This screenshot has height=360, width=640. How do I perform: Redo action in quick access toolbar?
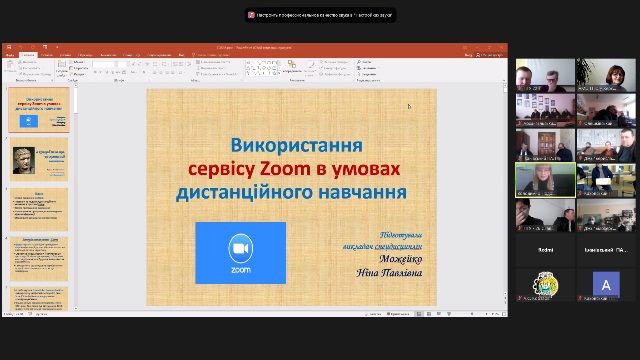(33, 47)
